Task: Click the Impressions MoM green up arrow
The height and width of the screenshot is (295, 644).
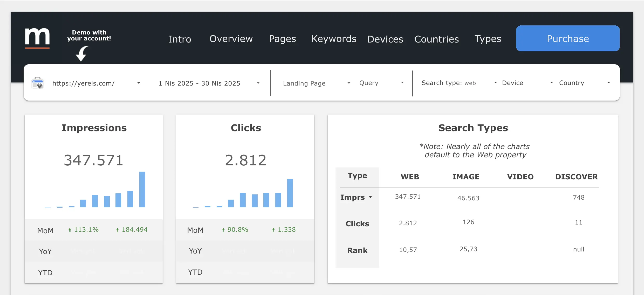Action: click(x=70, y=230)
